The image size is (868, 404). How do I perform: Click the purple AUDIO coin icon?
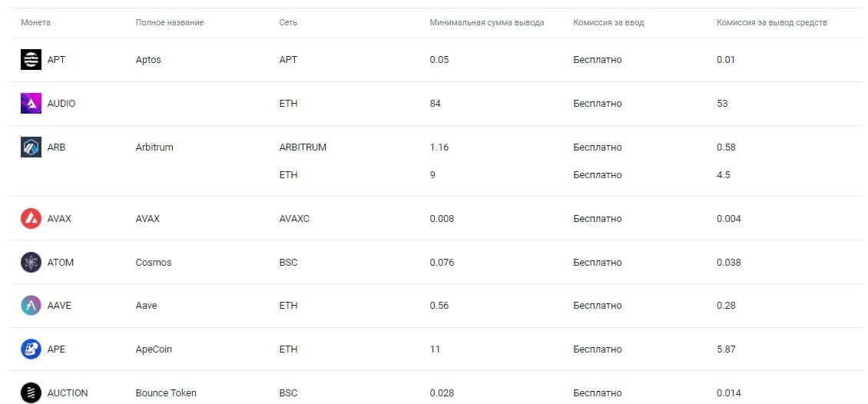(x=31, y=103)
